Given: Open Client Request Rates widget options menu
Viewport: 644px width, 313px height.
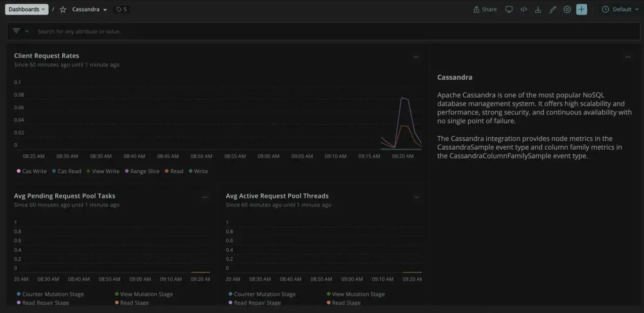Looking at the screenshot, I should [416, 57].
